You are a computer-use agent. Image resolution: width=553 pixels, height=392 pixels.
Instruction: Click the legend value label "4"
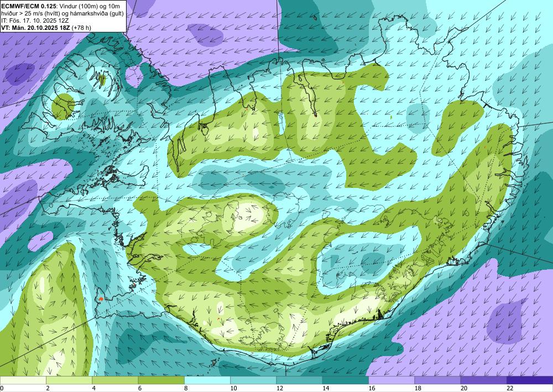93,388
